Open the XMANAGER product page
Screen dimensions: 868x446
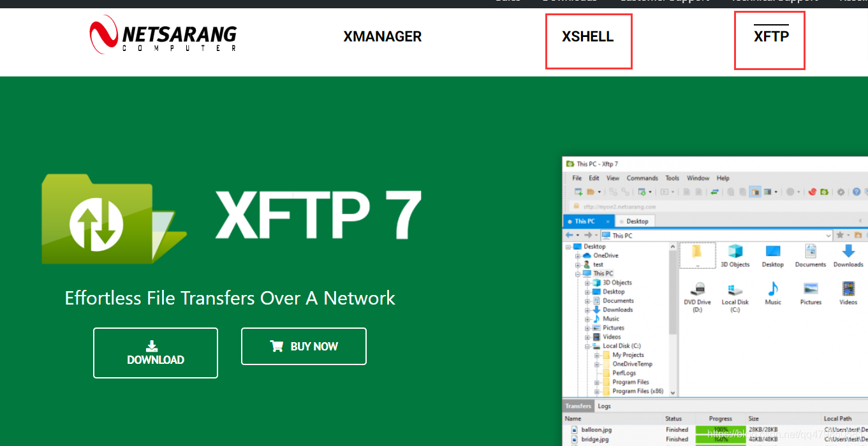(x=383, y=36)
